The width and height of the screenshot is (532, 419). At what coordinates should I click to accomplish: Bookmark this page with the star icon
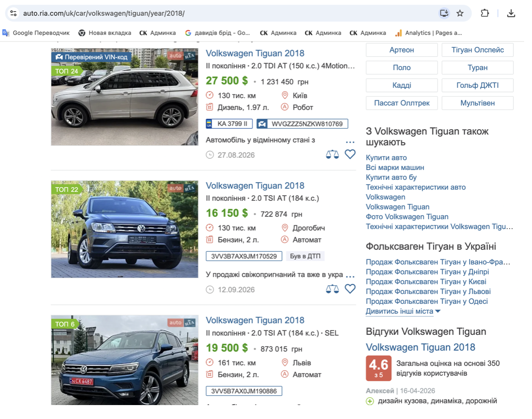(x=460, y=13)
